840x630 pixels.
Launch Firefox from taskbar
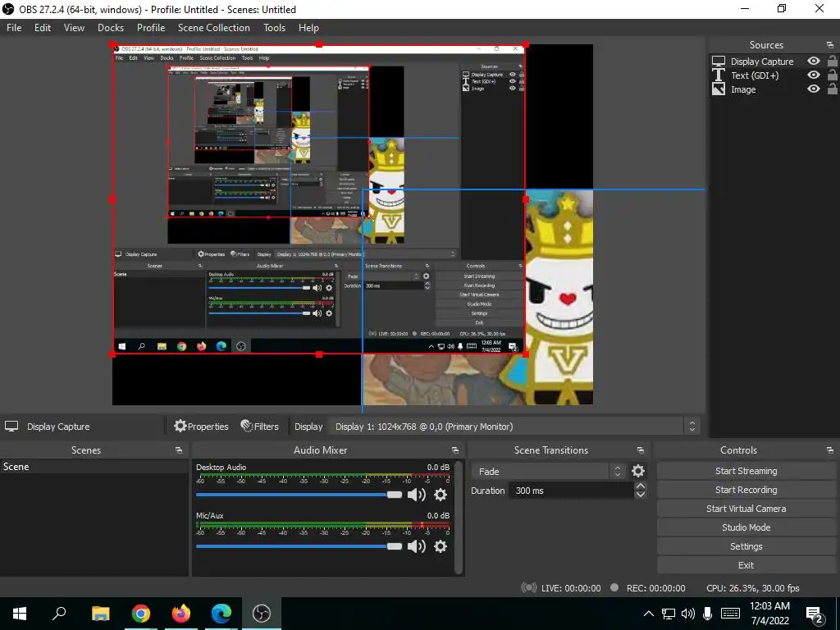pyautogui.click(x=181, y=614)
